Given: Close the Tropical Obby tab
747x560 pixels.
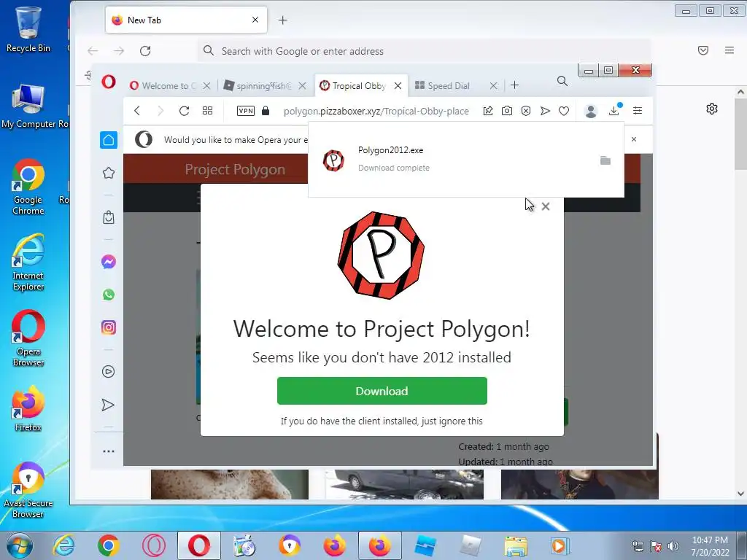Looking at the screenshot, I should pyautogui.click(x=398, y=86).
